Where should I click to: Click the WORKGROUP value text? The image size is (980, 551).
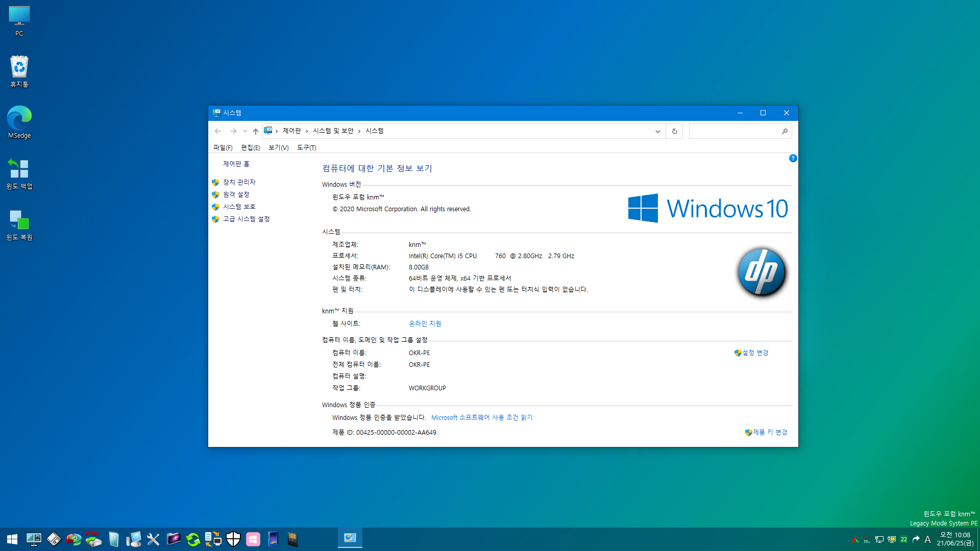428,388
